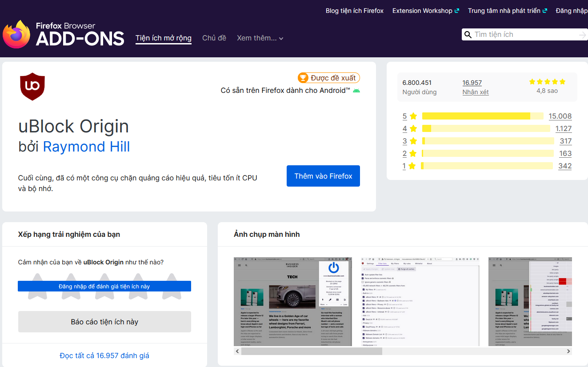Viewport: 588px width, 367px height.
Task: Open Đọc tất cả 16.957 đánh giá
Action: pos(104,355)
